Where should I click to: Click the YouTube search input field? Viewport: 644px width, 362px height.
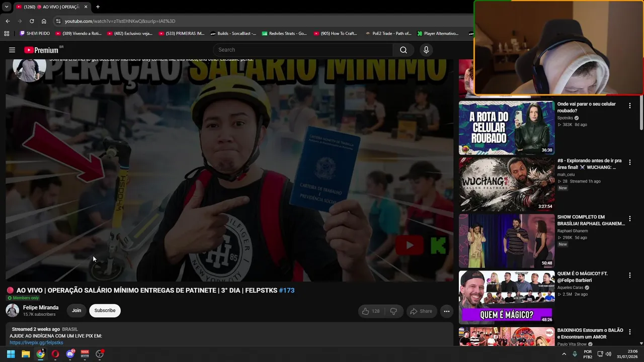(x=303, y=50)
